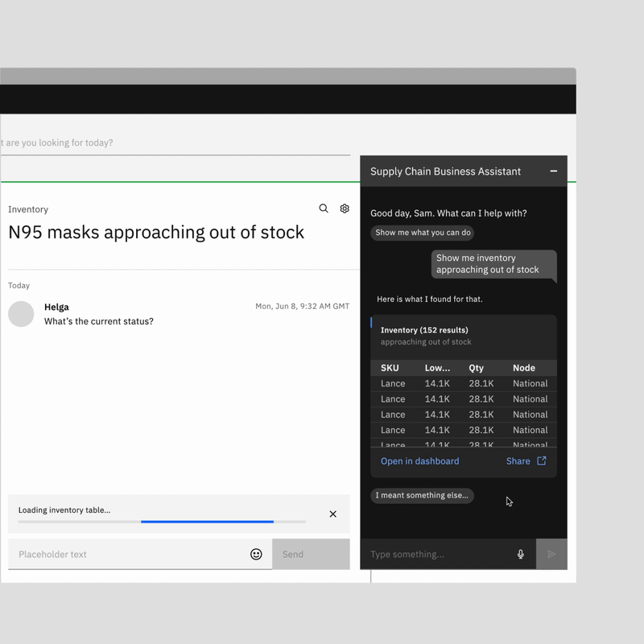Click the Share link text
The height and width of the screenshot is (644, 644).
point(518,461)
